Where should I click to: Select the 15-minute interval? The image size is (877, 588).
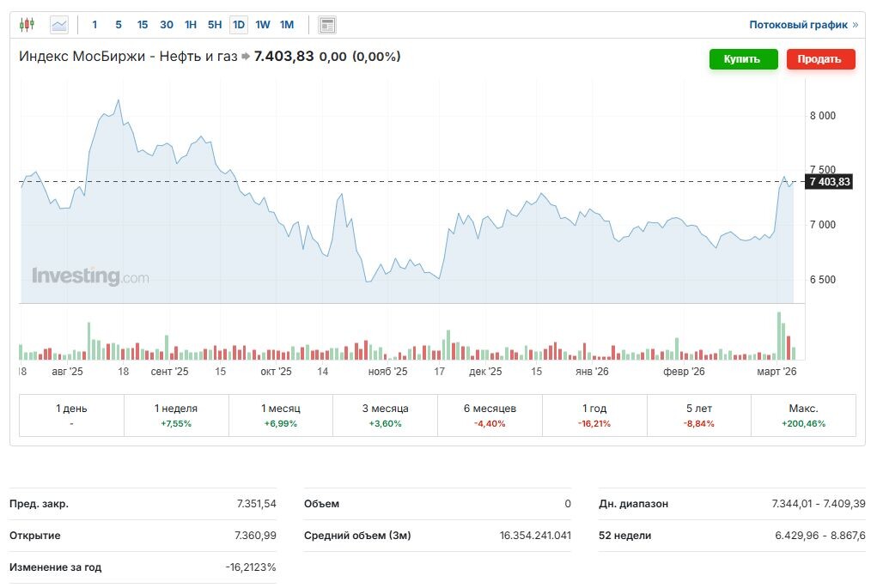(x=142, y=25)
